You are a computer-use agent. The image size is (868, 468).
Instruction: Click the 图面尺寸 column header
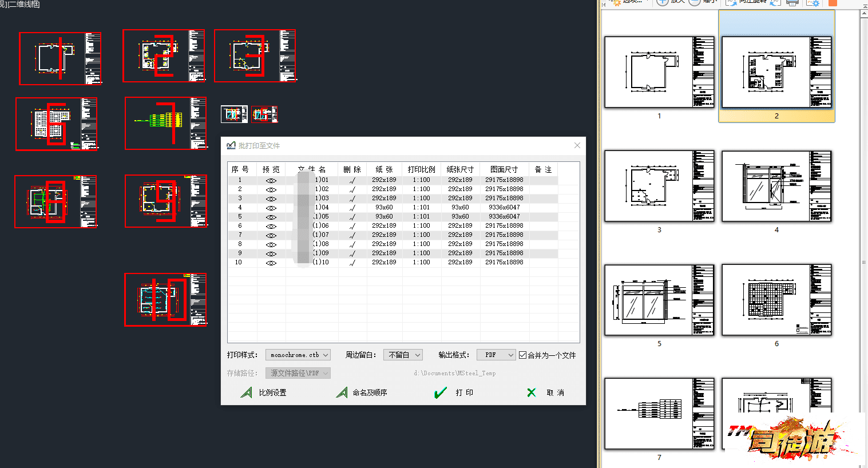[x=504, y=169]
